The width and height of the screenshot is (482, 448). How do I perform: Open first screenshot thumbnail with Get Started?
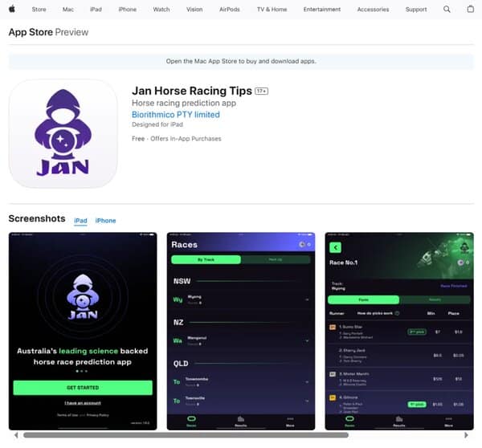(x=83, y=332)
